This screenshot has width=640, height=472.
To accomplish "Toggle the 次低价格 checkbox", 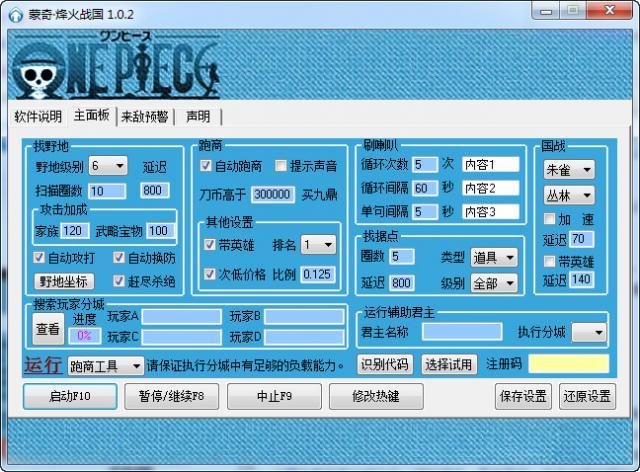I will pyautogui.click(x=210, y=274).
